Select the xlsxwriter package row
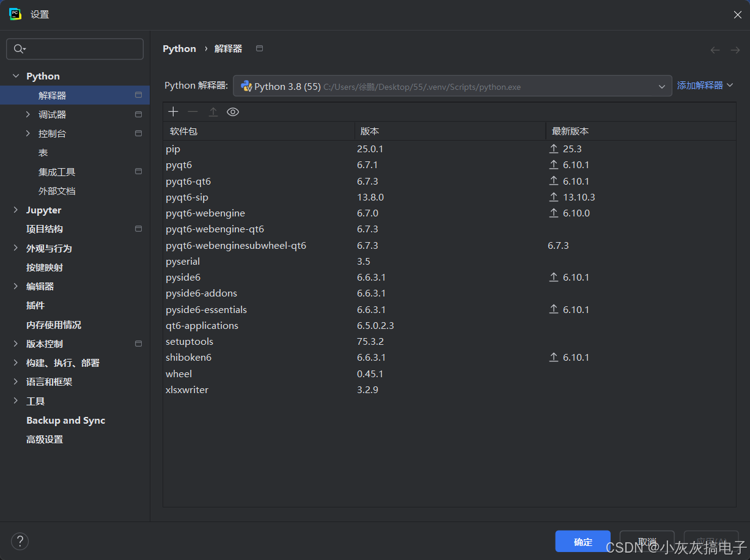 pos(449,389)
